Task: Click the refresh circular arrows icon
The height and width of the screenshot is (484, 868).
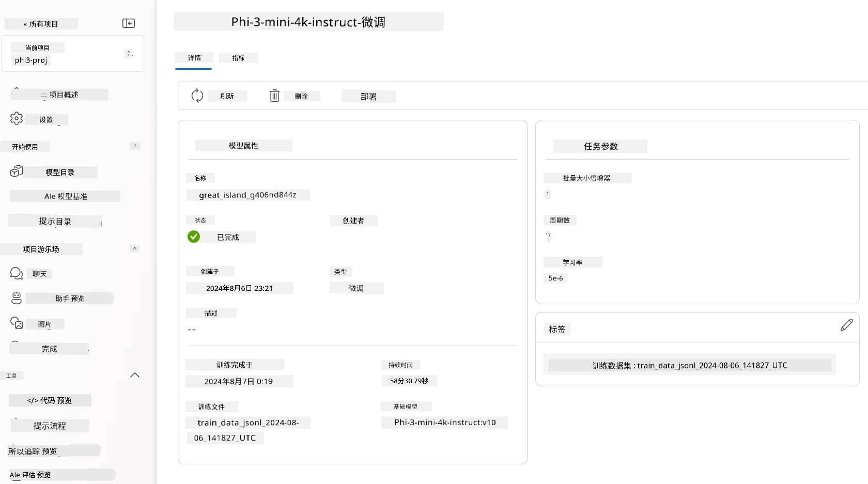Action: [197, 96]
